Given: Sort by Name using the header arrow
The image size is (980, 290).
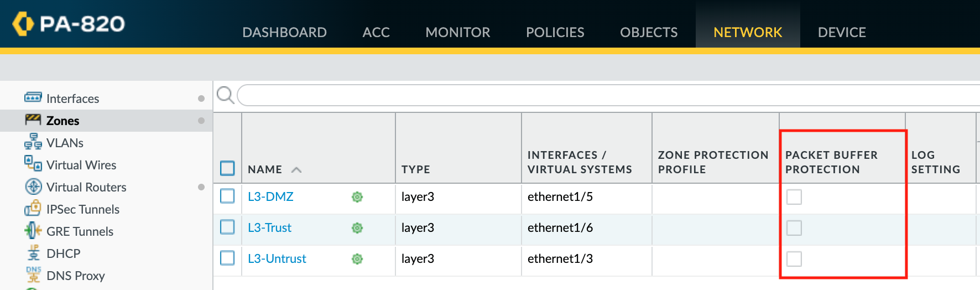Looking at the screenshot, I should click(296, 170).
